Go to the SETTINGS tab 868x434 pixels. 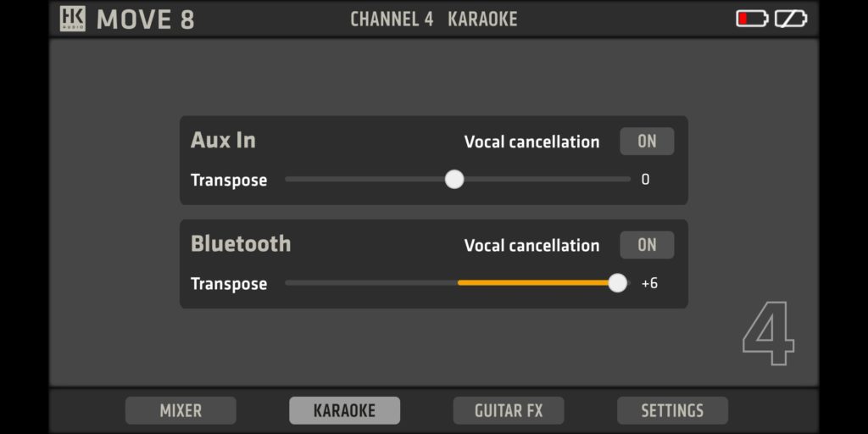point(672,411)
